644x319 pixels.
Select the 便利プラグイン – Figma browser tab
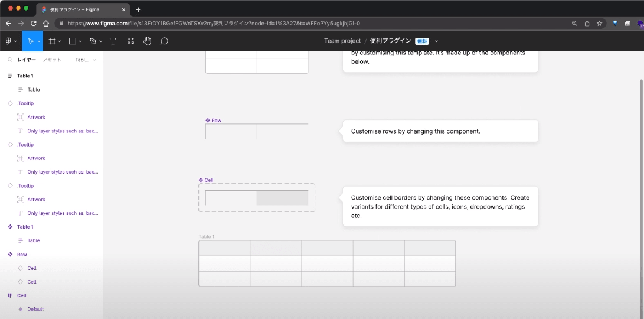tap(83, 9)
